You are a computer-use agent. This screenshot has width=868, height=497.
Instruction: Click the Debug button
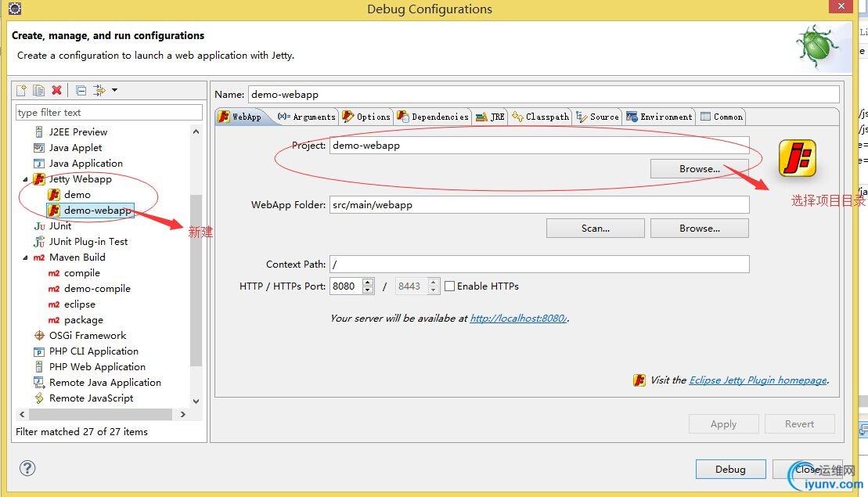(731, 470)
